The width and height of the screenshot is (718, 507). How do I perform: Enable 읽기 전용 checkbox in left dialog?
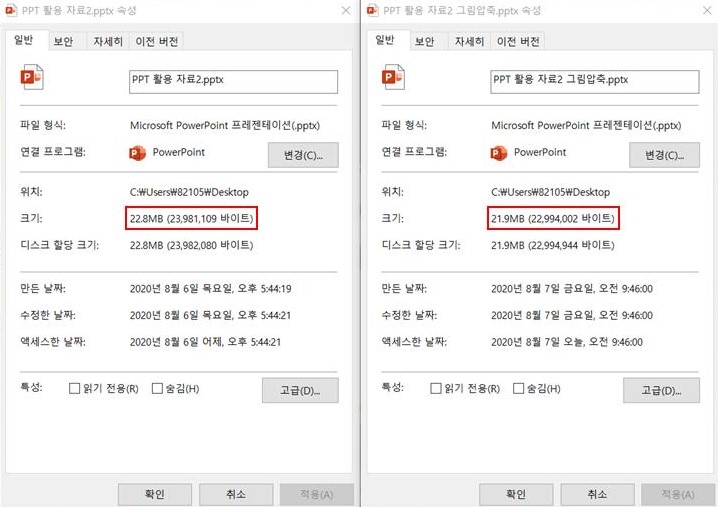coord(74,388)
